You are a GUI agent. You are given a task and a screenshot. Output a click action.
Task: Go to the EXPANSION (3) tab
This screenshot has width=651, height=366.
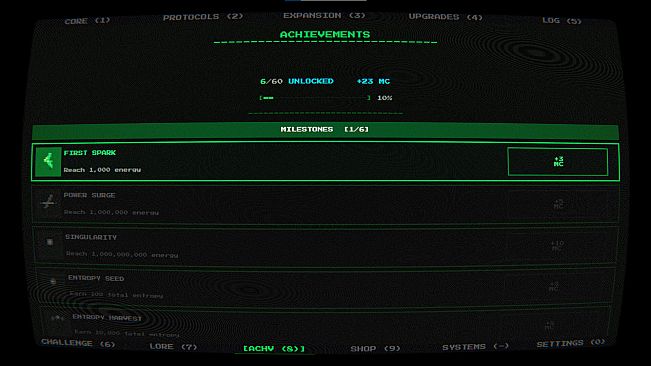click(x=324, y=15)
